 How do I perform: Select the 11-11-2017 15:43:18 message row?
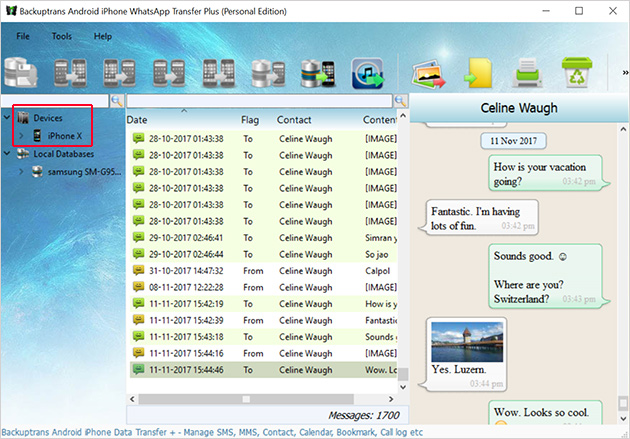(264, 337)
